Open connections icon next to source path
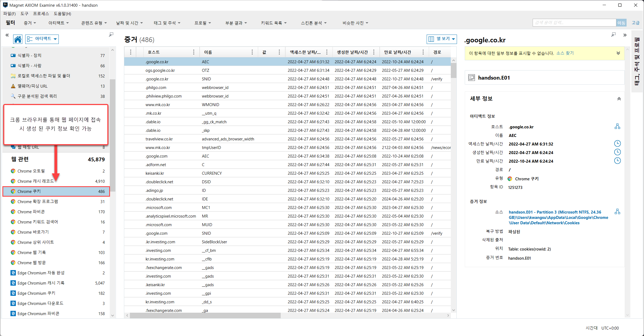 tap(617, 212)
